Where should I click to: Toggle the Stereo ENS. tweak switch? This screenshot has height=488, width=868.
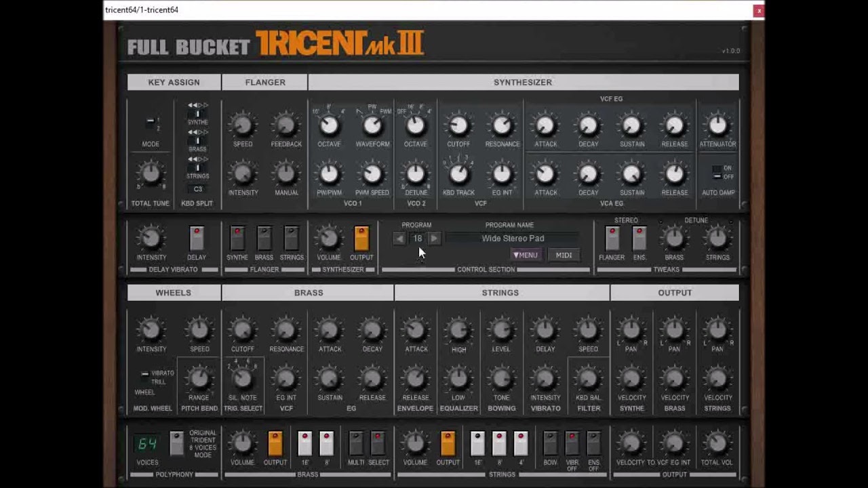pyautogui.click(x=639, y=239)
